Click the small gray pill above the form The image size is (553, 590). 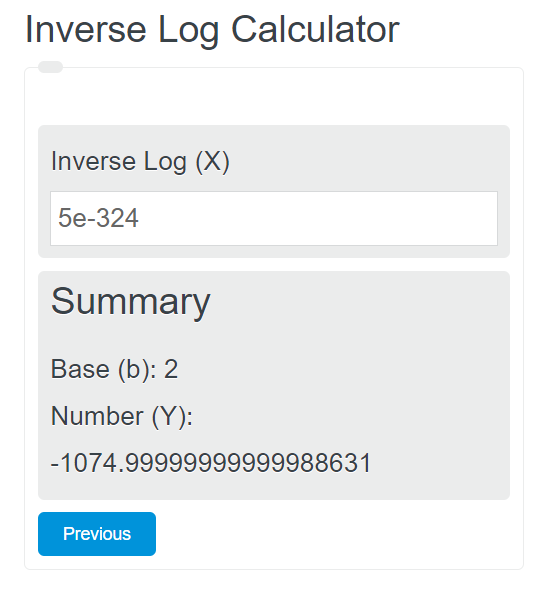50,67
